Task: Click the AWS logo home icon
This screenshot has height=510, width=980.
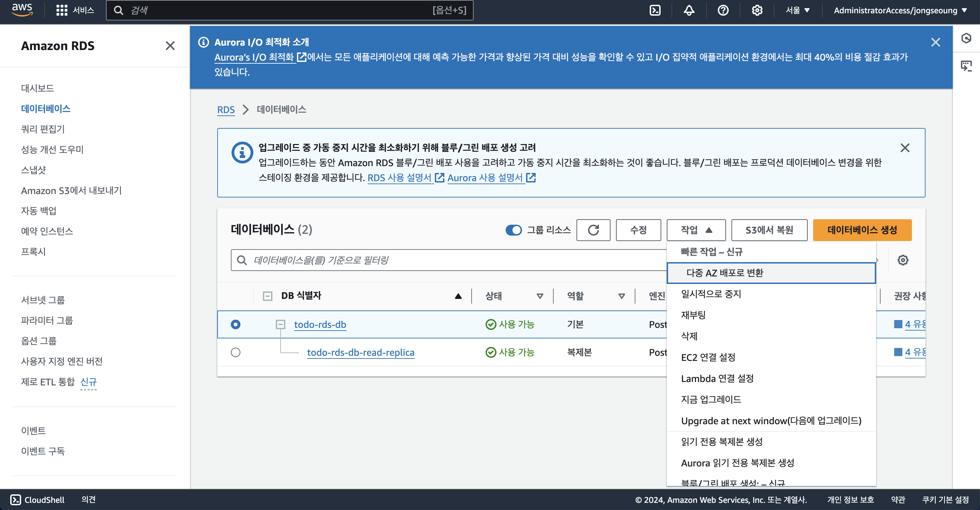Action: coord(22,10)
